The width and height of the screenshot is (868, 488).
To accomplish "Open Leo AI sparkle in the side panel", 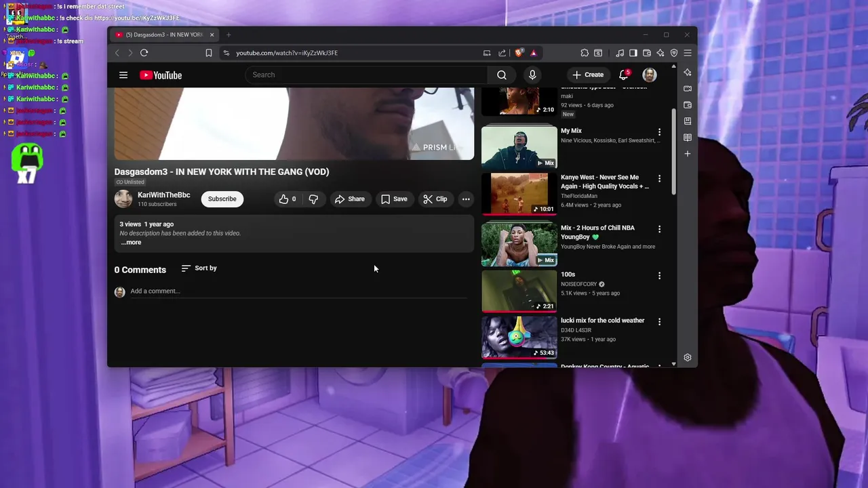I will pos(688,73).
